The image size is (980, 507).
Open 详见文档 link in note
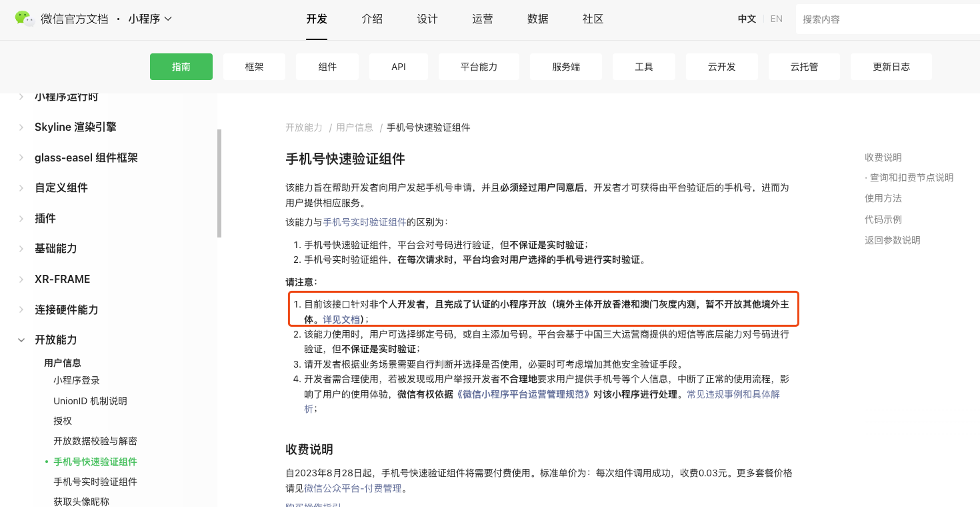coord(341,320)
